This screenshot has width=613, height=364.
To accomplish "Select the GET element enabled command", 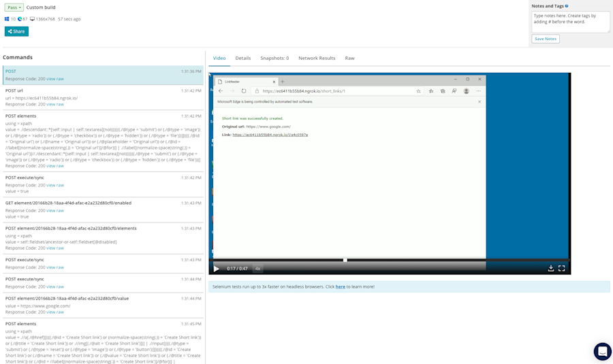I will coord(104,210).
